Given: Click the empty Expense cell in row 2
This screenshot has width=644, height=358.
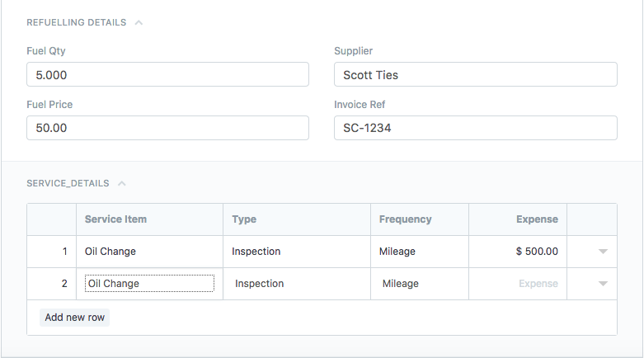Looking at the screenshot, I should tap(518, 284).
